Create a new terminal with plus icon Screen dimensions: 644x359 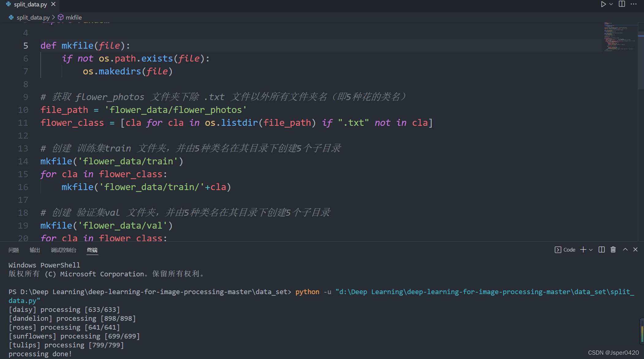point(583,250)
